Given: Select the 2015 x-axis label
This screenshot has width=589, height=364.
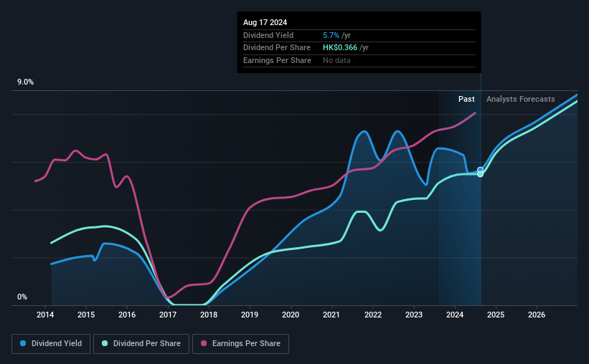Looking at the screenshot, I should (86, 315).
